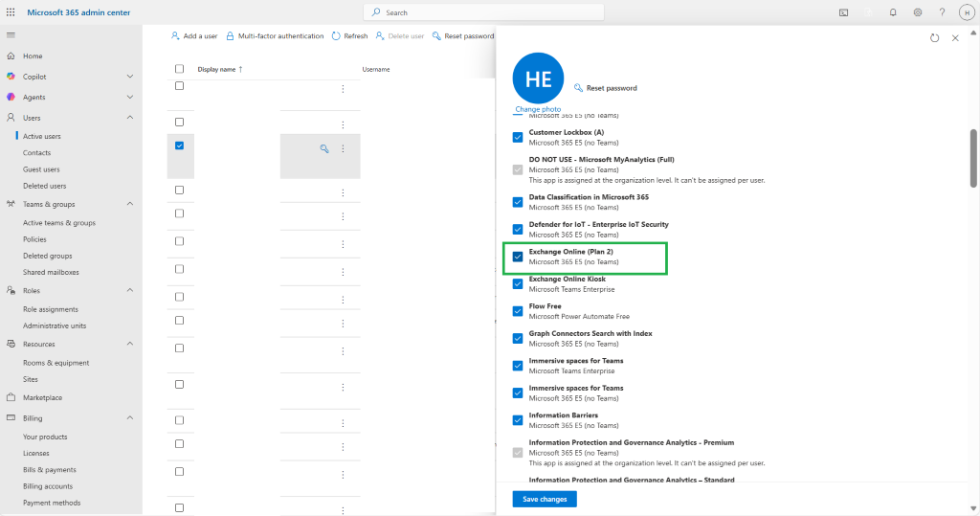Toggle select-all checkbox in user list header
The image size is (980, 516).
(179, 69)
